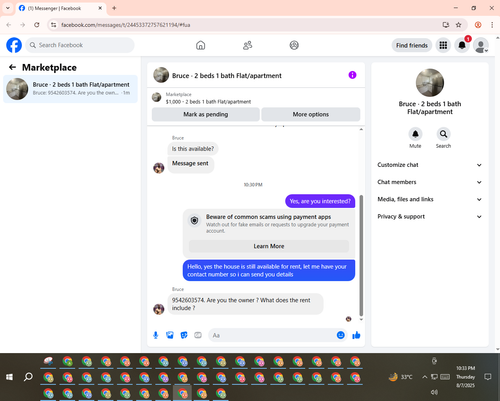
Task: Click the browser address bar URL
Action: (x=126, y=25)
